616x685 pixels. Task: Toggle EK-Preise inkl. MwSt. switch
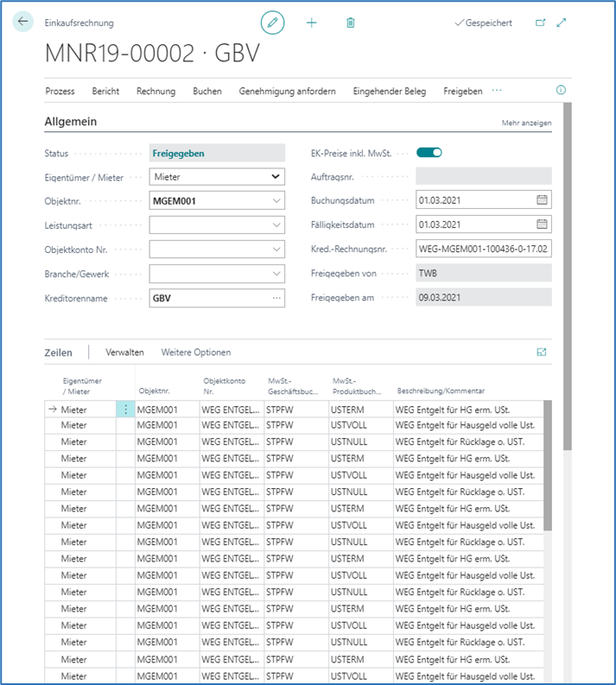pyautogui.click(x=429, y=153)
